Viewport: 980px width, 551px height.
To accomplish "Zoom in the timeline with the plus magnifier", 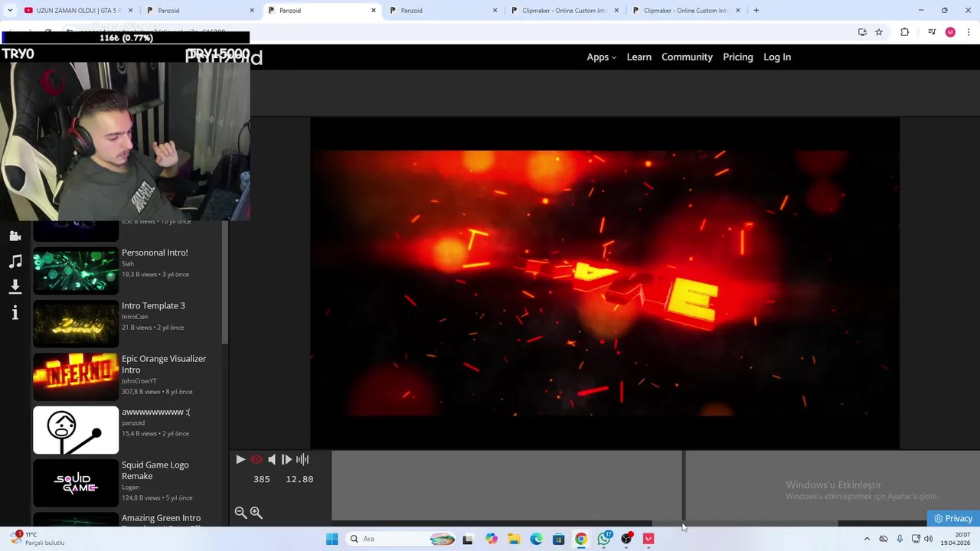I will coord(256,513).
